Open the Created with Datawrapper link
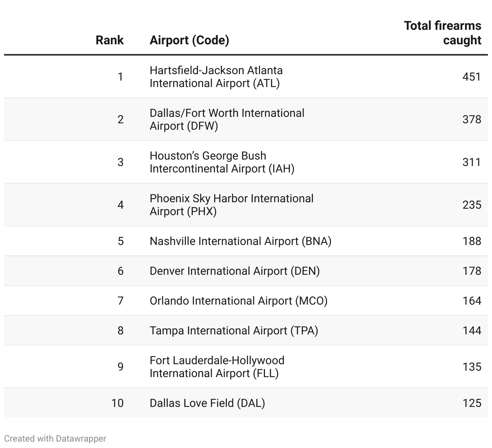492x448 pixels. (55, 438)
